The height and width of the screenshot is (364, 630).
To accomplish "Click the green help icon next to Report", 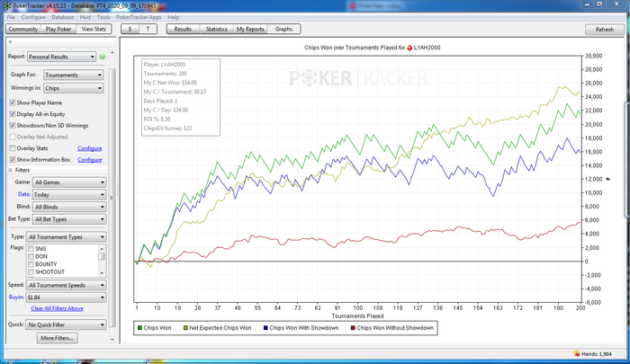I will [103, 57].
